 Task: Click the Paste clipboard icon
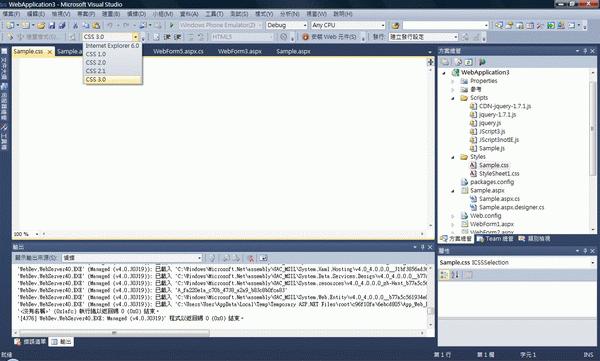[96, 26]
